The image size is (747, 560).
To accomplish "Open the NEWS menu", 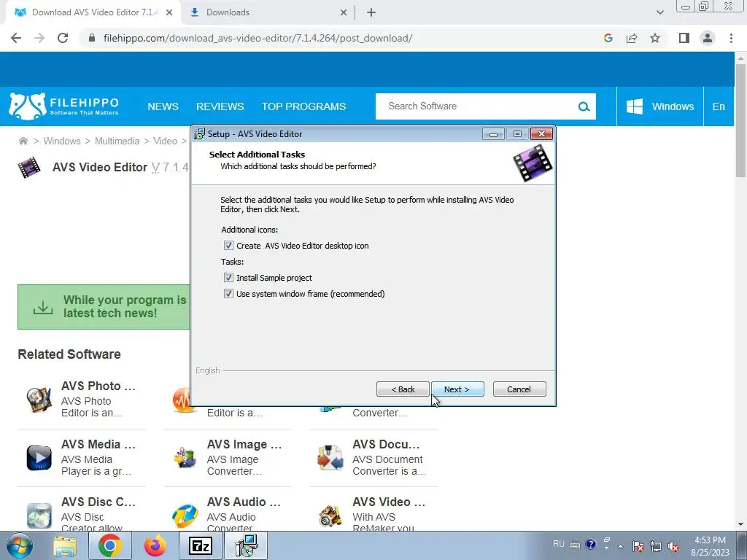I will pos(163,106).
